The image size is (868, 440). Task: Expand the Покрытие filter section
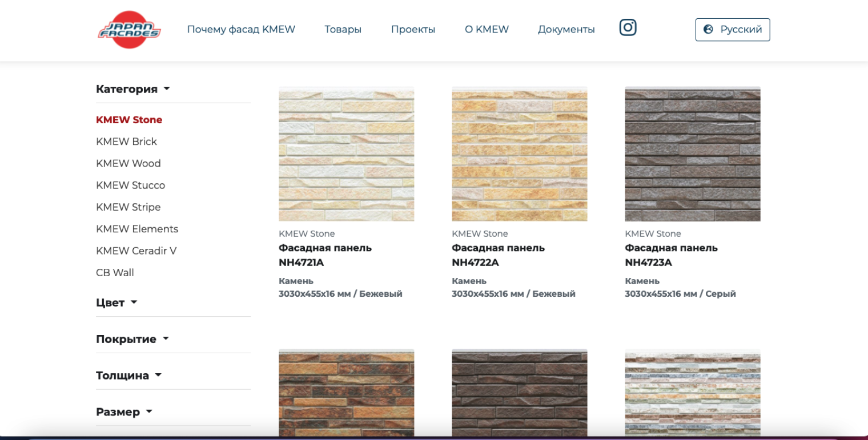132,339
